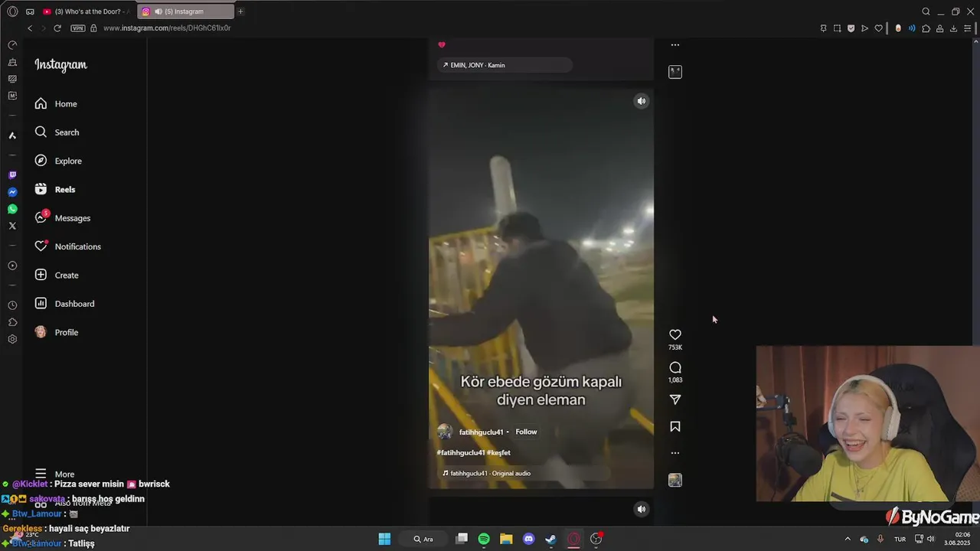Viewport: 980px width, 551px height.
Task: Open Easy Setup sliders icon
Action: (968, 28)
